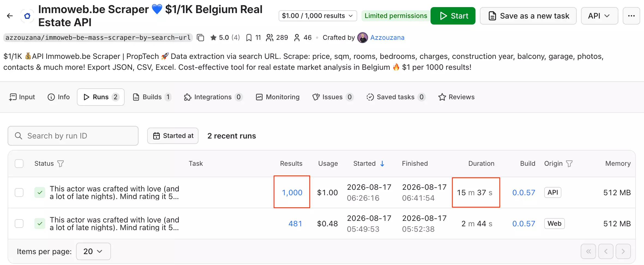Viewport: 644px width, 265px height.
Task: Go to the next page of runs
Action: (623, 251)
